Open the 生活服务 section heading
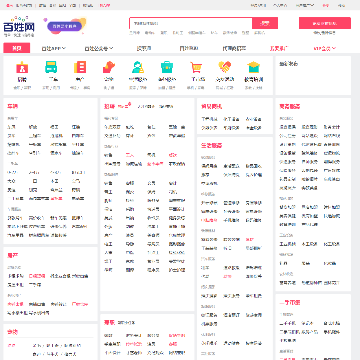 (x=212, y=146)
